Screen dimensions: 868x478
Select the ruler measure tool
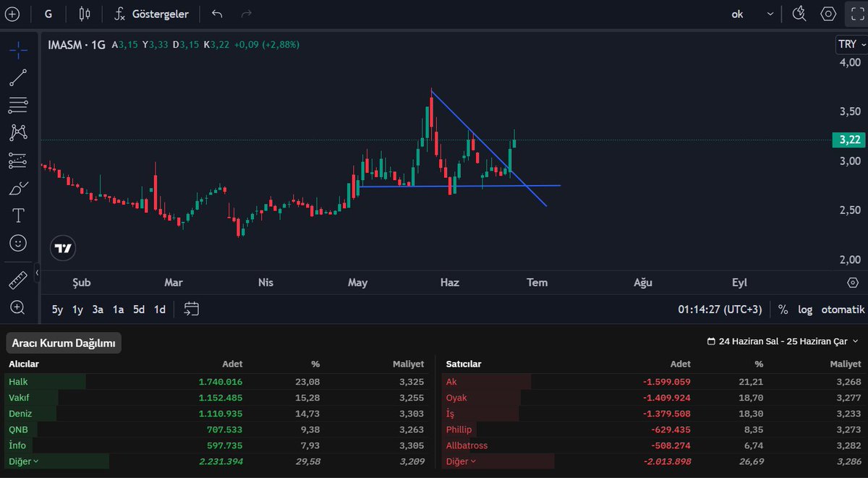pyautogui.click(x=18, y=280)
